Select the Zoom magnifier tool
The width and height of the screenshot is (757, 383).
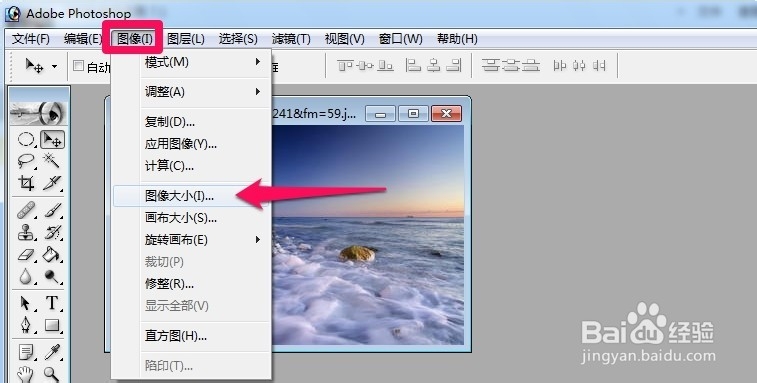tap(52, 374)
